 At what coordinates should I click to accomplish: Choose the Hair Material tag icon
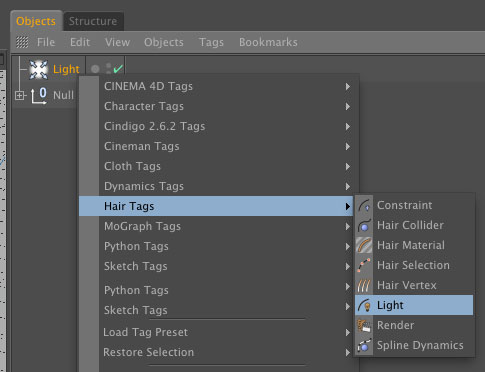[364, 245]
